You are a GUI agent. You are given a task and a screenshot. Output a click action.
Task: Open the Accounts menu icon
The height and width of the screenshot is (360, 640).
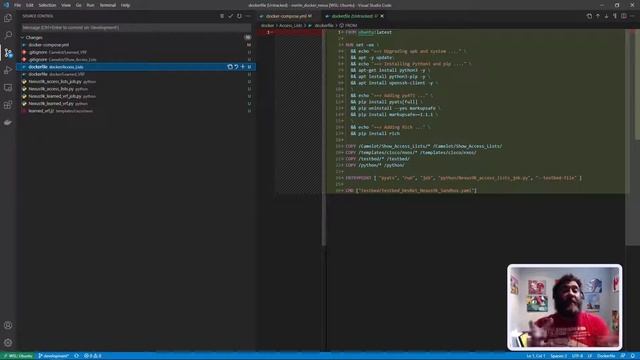click(8, 325)
